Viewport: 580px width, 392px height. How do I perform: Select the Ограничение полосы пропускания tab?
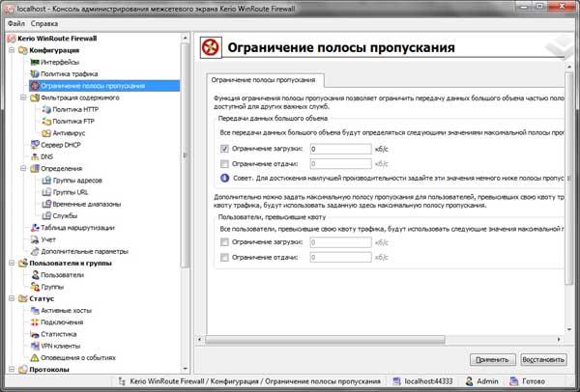coord(263,80)
